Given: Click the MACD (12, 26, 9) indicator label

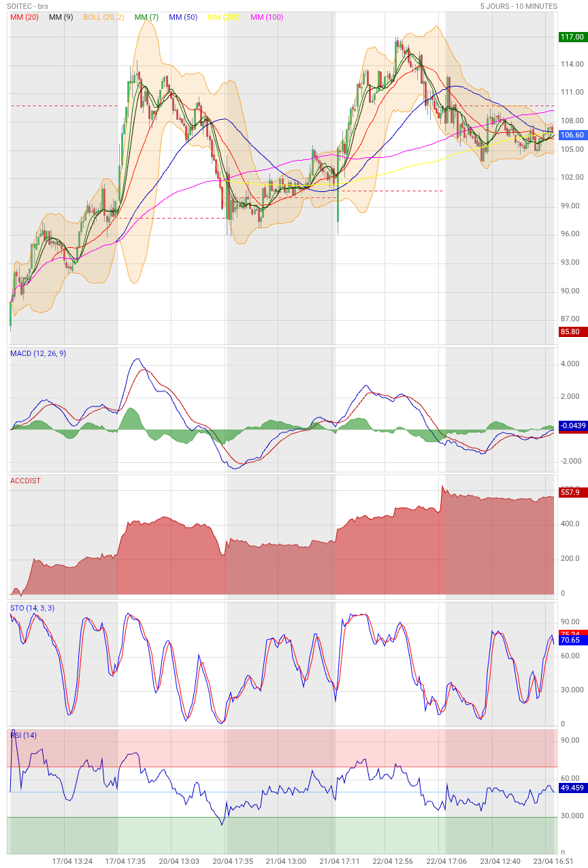Looking at the screenshot, I should pos(38,353).
